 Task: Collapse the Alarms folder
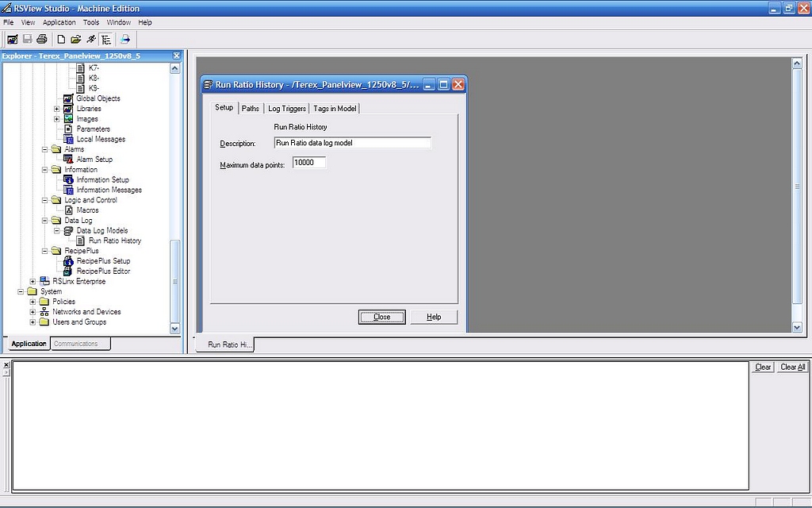[45, 149]
